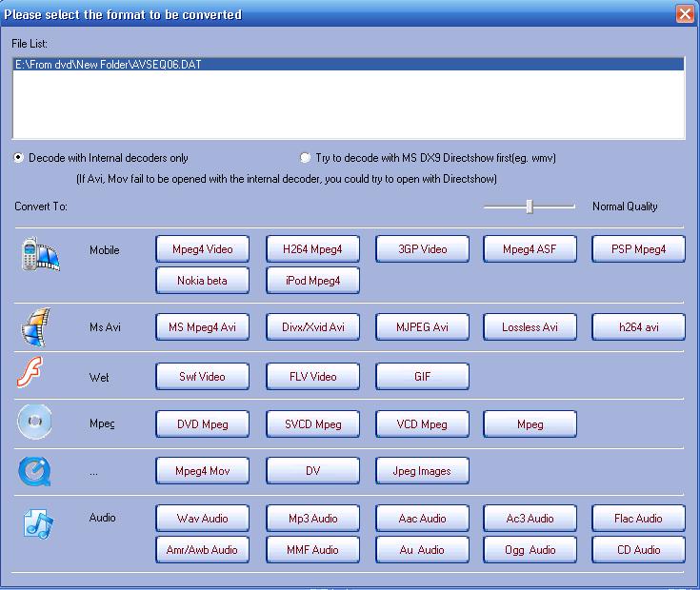Click the Mpeg disc icon

34,422
